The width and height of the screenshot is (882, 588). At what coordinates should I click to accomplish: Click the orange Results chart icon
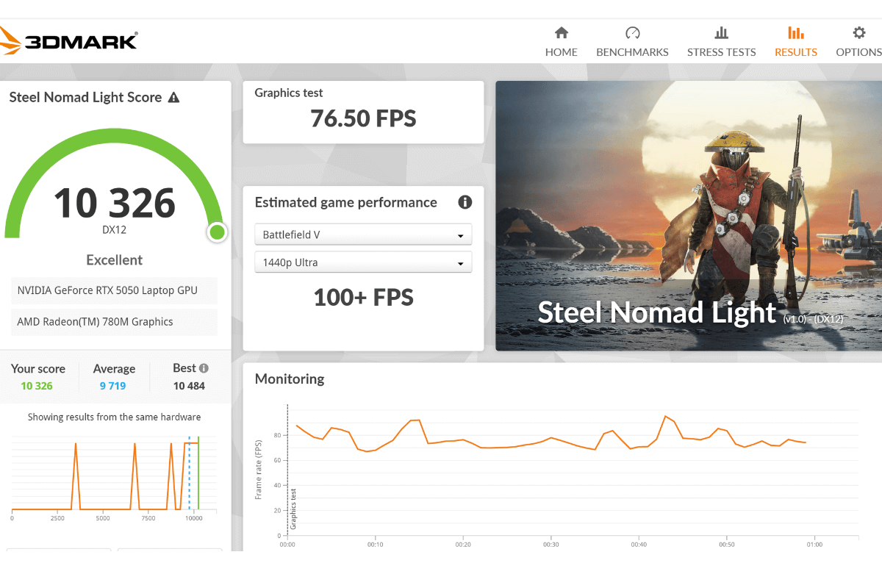pos(795,32)
